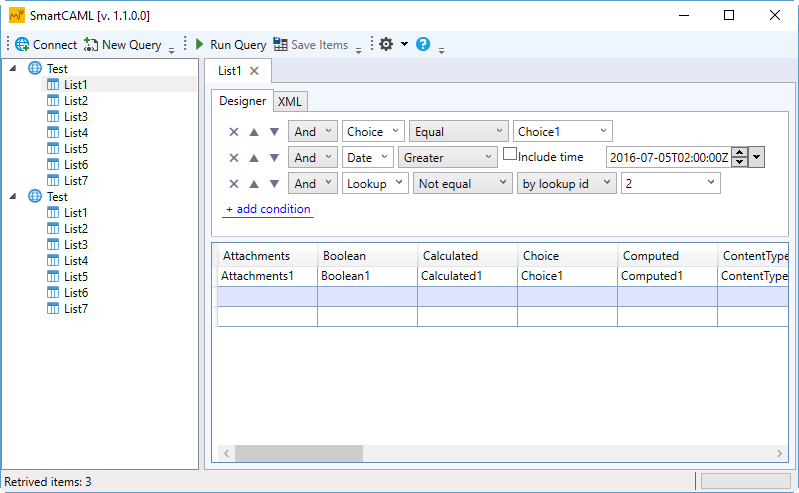Click the Save Items toolbar button
Screen dimensions: 799x493
pyautogui.click(x=310, y=45)
